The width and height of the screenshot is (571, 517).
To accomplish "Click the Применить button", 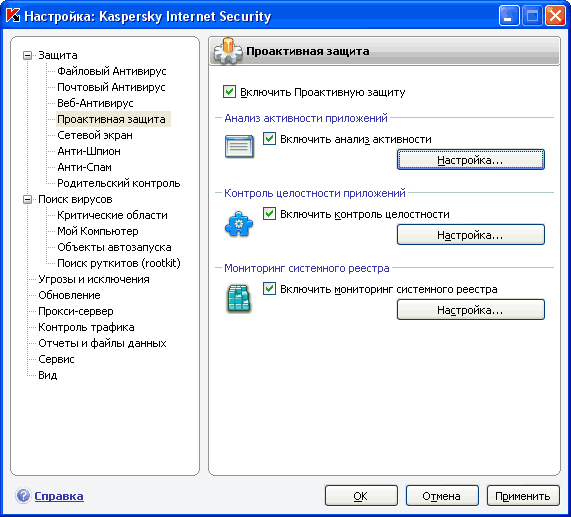I will pyautogui.click(x=523, y=496).
